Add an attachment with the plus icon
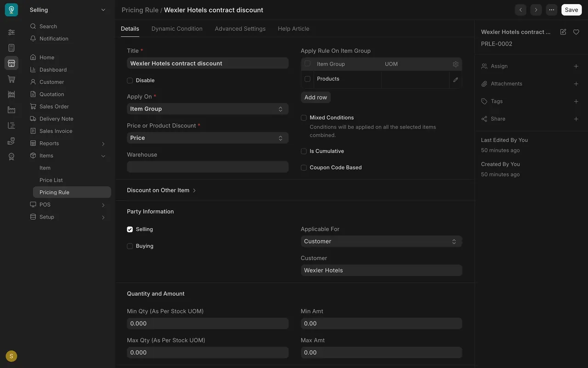 tap(576, 84)
